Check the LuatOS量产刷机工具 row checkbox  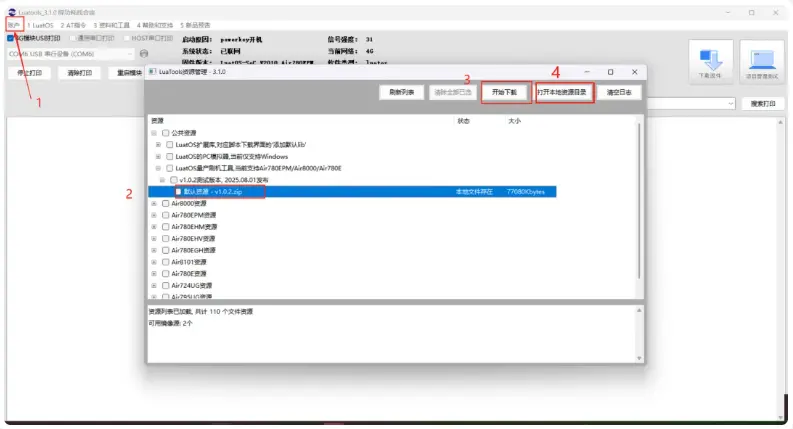169,168
